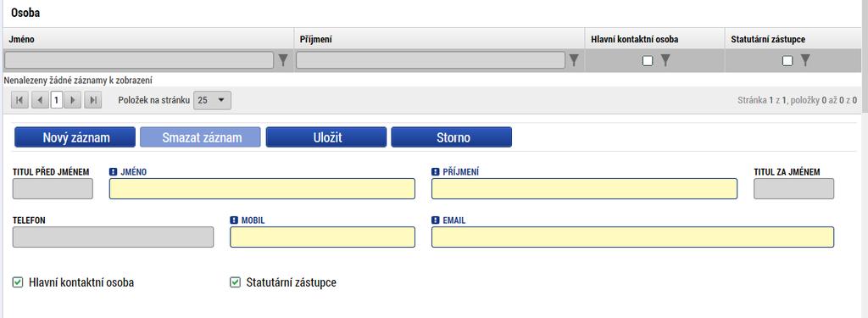
Task: Go to first page using pager icon
Action: coord(19,100)
